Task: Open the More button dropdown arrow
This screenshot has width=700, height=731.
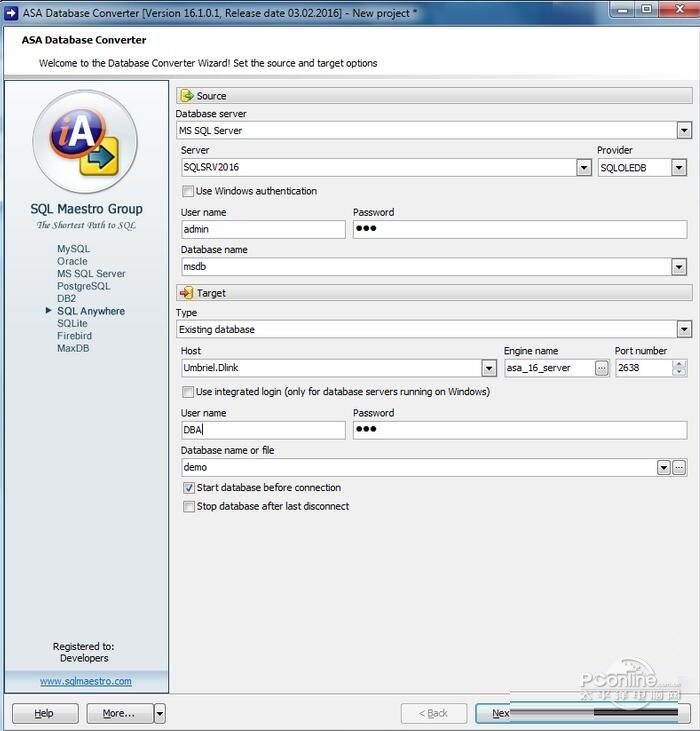Action: (x=159, y=713)
